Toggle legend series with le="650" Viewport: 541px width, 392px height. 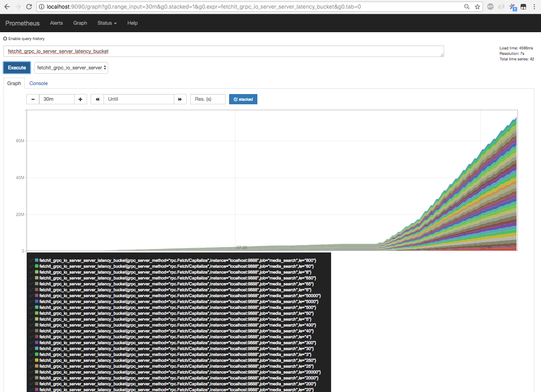178,278
